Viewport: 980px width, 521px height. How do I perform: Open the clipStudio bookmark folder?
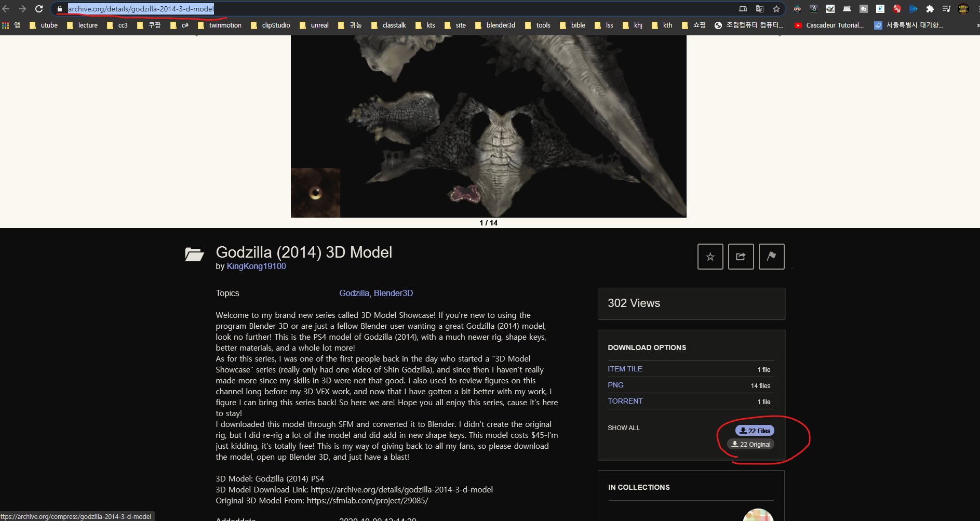point(270,25)
